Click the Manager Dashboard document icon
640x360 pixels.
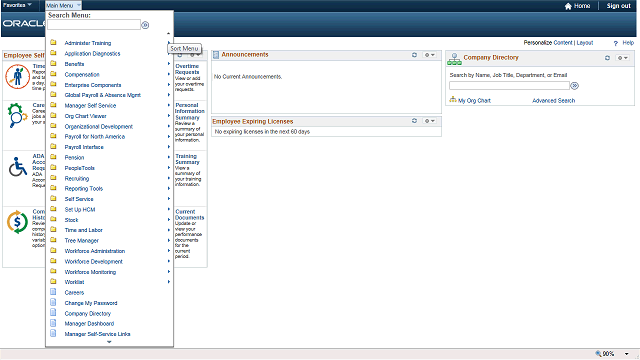point(53,323)
